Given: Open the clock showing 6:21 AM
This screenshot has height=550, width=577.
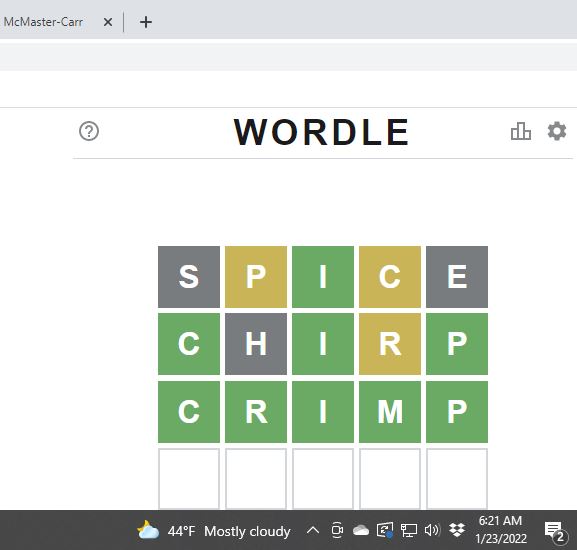Looking at the screenshot, I should click(x=500, y=530).
